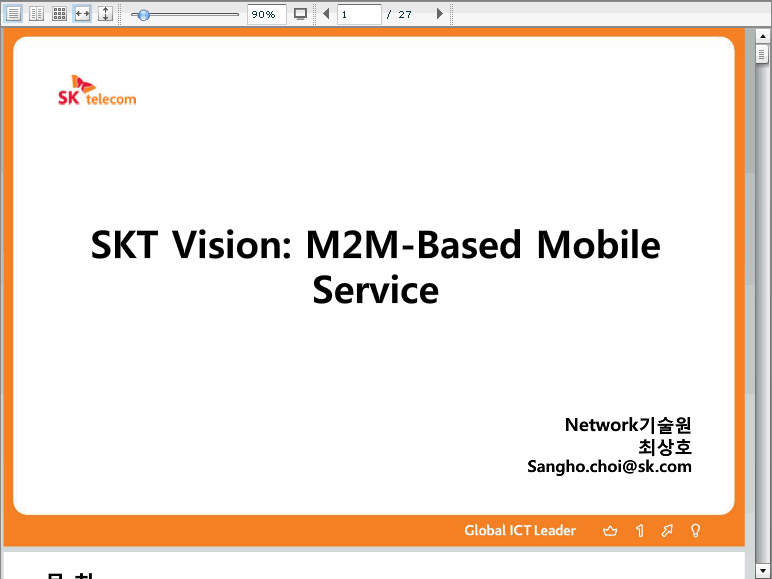This screenshot has height=579, width=772.
Task: Click the zoom slider handle
Action: point(143,15)
